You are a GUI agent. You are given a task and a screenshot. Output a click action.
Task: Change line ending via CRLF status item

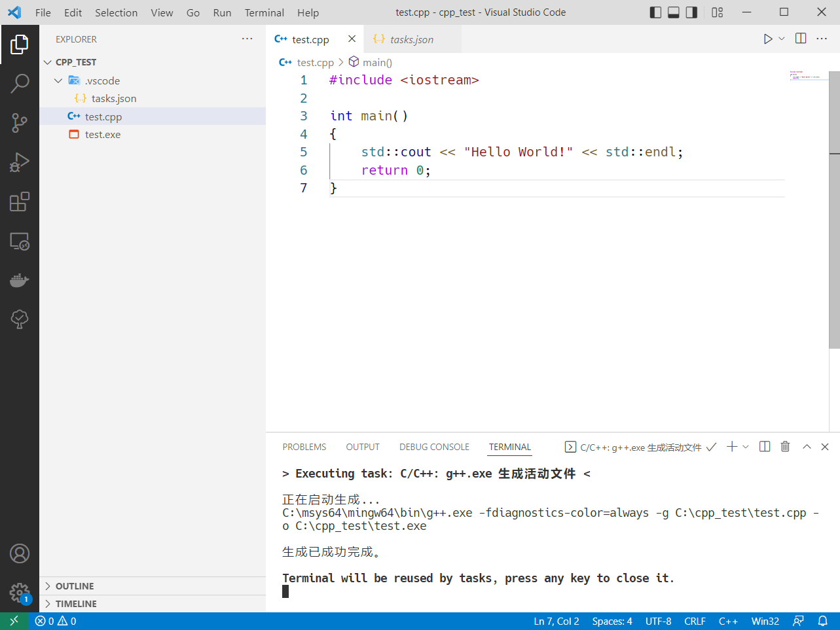[695, 621]
